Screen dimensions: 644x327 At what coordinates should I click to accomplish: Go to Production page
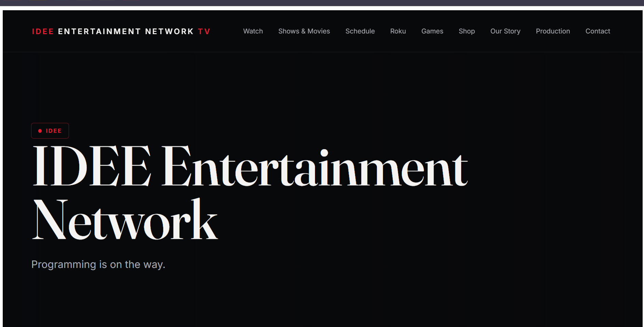click(x=553, y=31)
